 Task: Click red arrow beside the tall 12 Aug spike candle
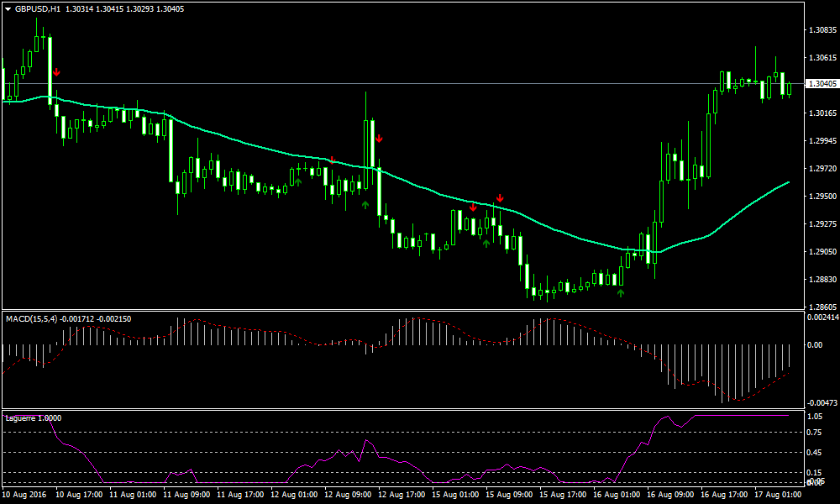(x=380, y=139)
